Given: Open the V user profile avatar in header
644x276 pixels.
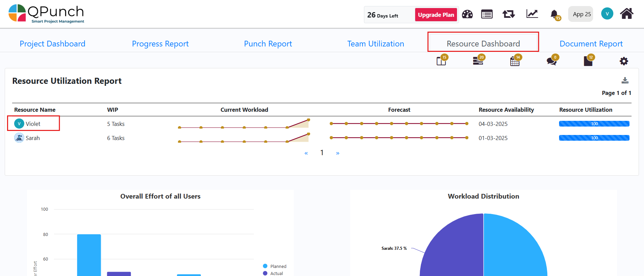Looking at the screenshot, I should [x=607, y=14].
